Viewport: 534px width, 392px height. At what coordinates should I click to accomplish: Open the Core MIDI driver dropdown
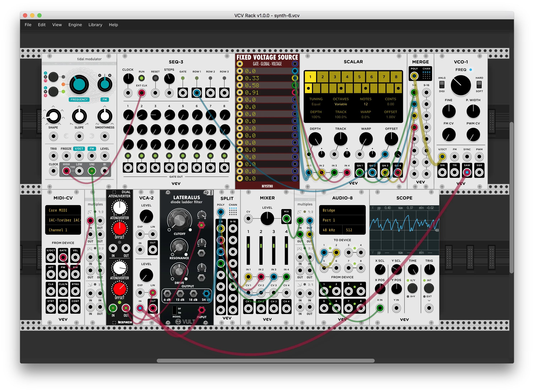[x=63, y=210]
